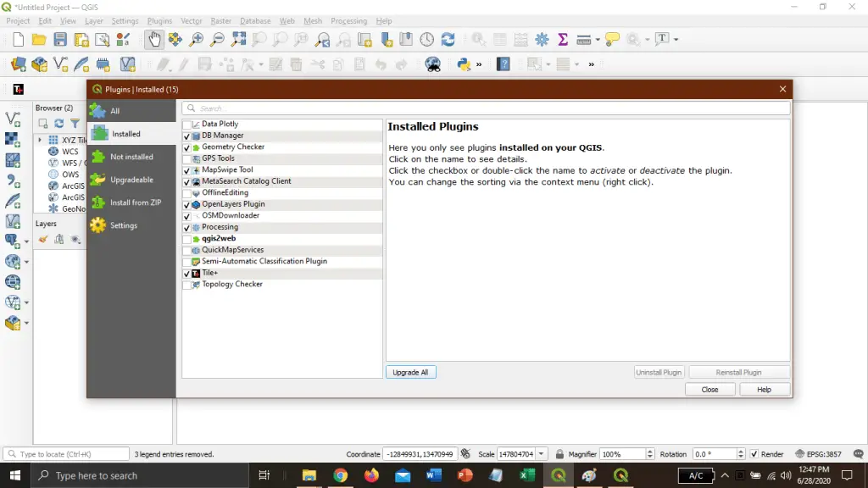Image resolution: width=868 pixels, height=488 pixels.
Task: Show hidden system tray icons
Action: (x=725, y=475)
